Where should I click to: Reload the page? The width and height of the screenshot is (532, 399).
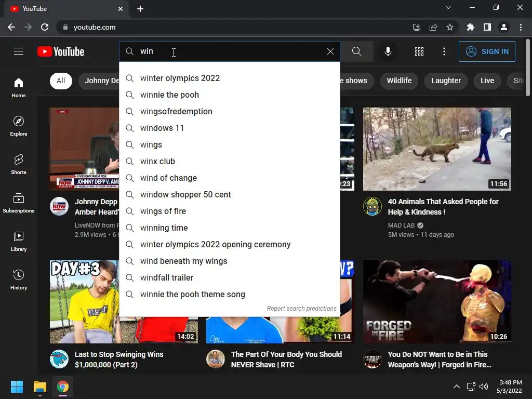click(45, 27)
